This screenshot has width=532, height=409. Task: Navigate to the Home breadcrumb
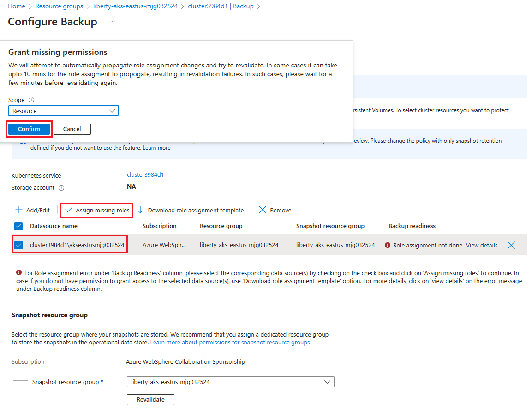[x=17, y=6]
